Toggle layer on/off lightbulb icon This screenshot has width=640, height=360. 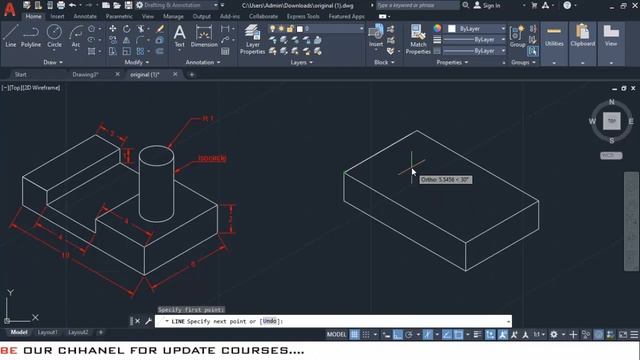(x=272, y=29)
